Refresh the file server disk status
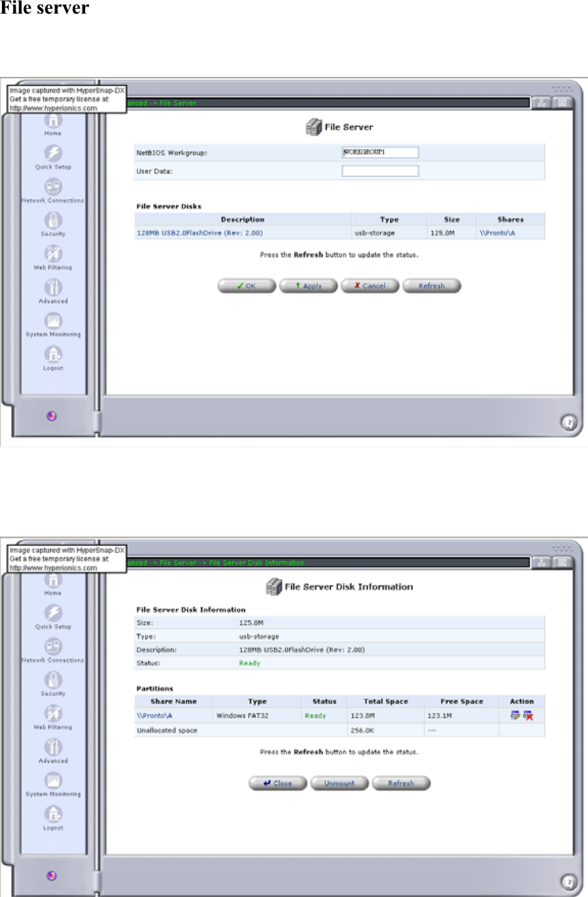588x897 pixels. point(431,285)
